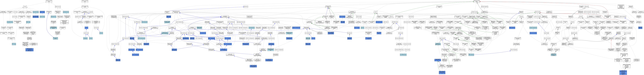Click the molecular_function root node
The height and width of the screenshot is (75, 644).
click(49, 1)
